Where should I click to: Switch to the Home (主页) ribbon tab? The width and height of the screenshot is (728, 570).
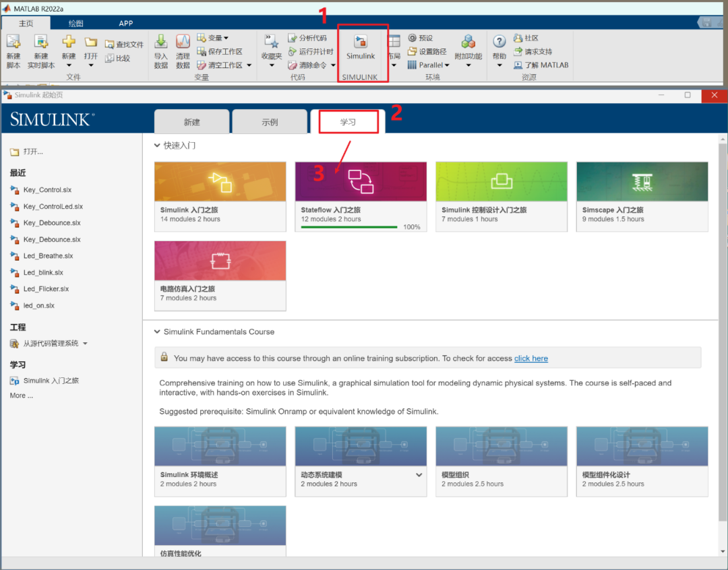[x=26, y=23]
